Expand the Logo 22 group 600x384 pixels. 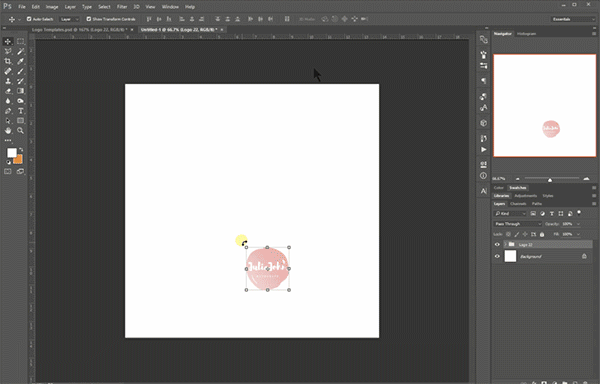pyautogui.click(x=505, y=244)
